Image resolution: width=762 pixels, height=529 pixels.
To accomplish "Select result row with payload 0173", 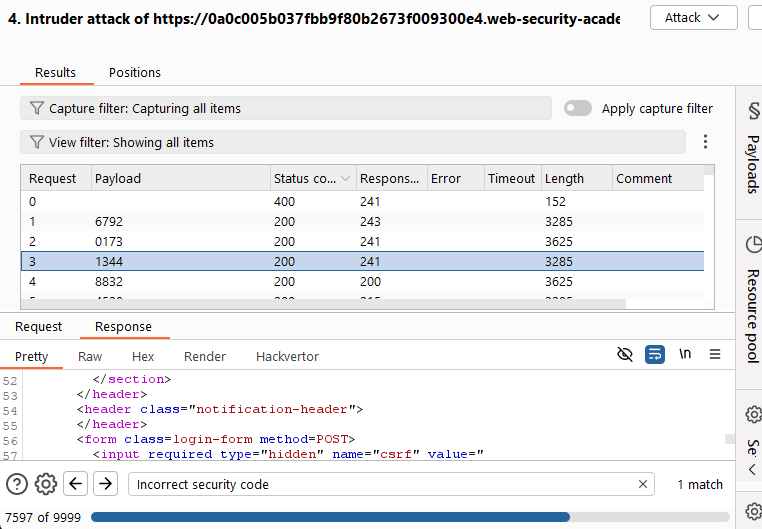I will point(363,241).
